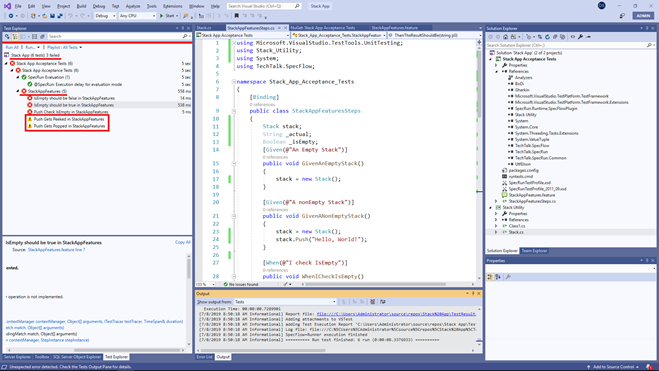
Task: Click the Home icon in Solution Explorer
Action: [506, 37]
